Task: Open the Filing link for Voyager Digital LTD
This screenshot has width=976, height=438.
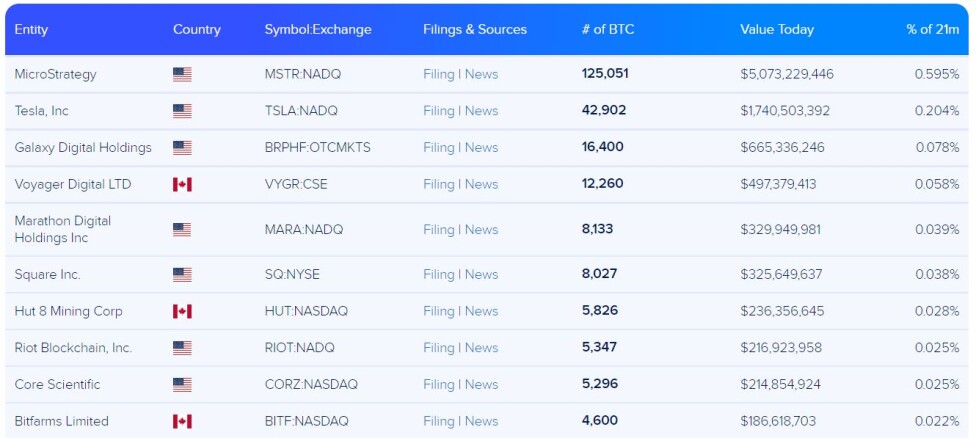Action: (x=439, y=184)
